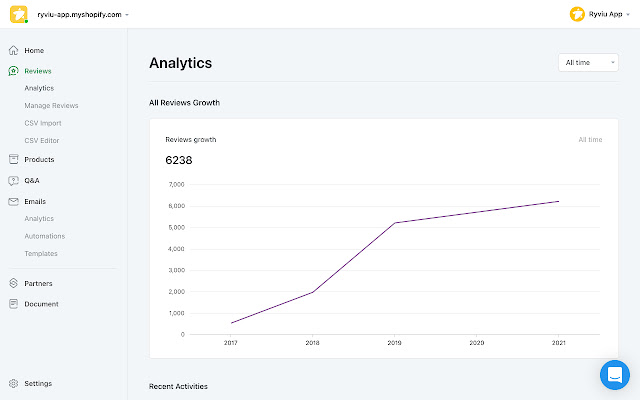The width and height of the screenshot is (640, 400).
Task: Open email Templates menu item
Action: tap(41, 253)
